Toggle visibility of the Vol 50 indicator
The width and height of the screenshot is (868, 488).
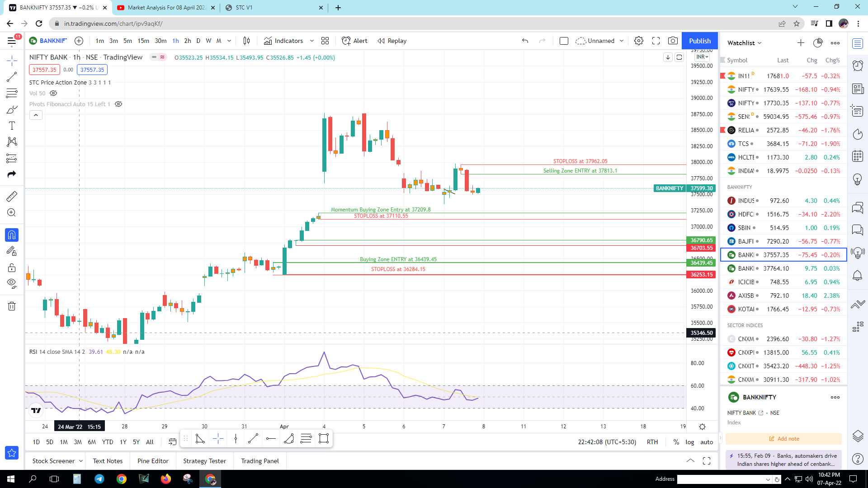53,93
